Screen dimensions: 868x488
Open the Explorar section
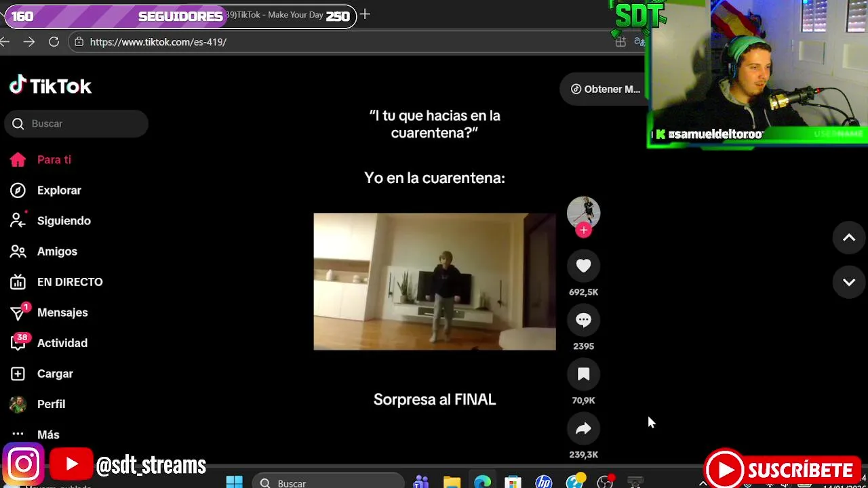tap(45, 190)
